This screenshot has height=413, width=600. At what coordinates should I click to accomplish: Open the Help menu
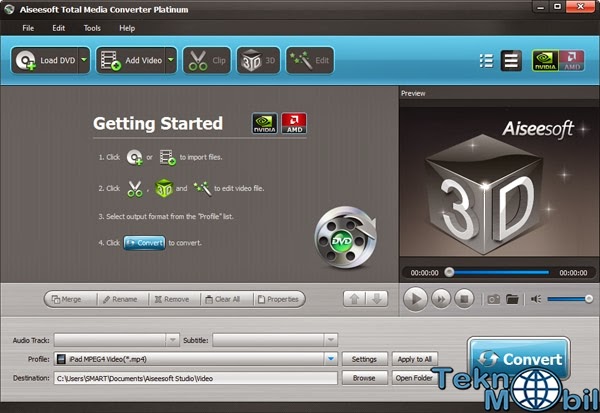(127, 28)
